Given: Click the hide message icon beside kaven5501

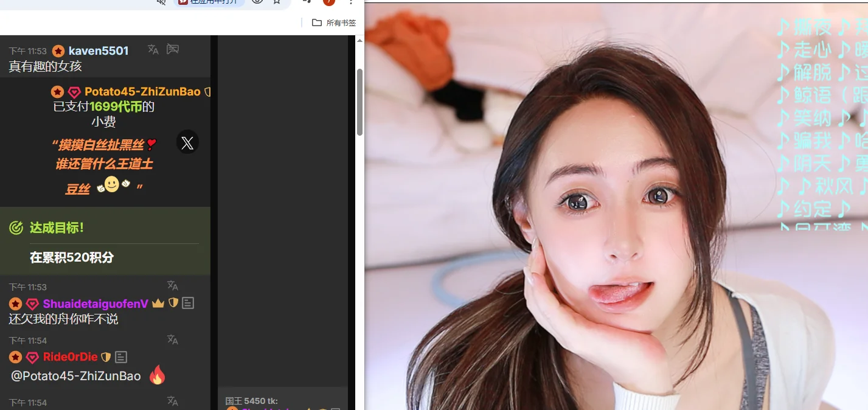Looking at the screenshot, I should (x=173, y=49).
